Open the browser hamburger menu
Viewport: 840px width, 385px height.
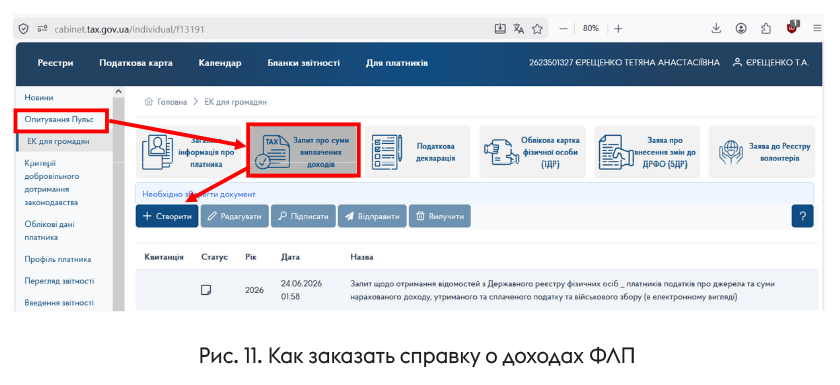coord(817,28)
